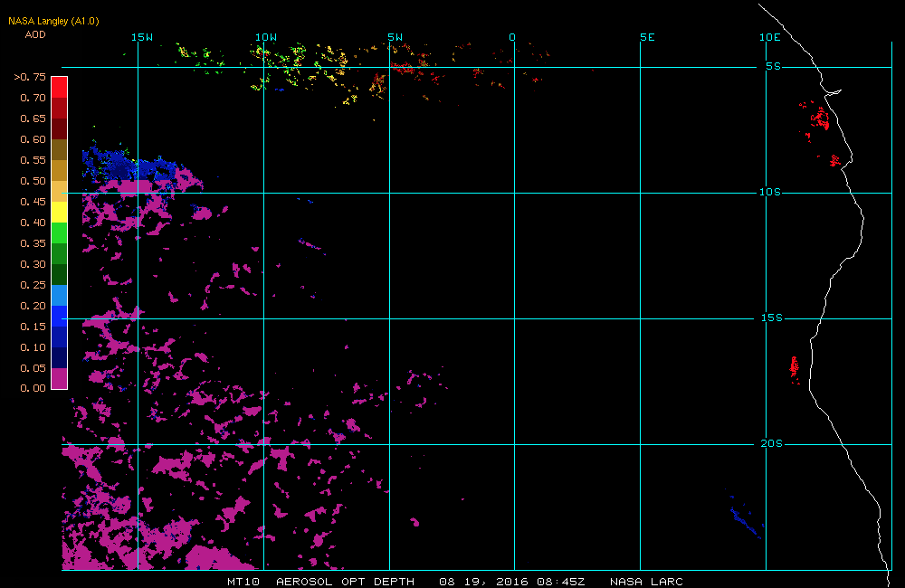The width and height of the screenshot is (905, 588).
Task: Select the yellow swatch in AOD legend
Action: click(58, 212)
